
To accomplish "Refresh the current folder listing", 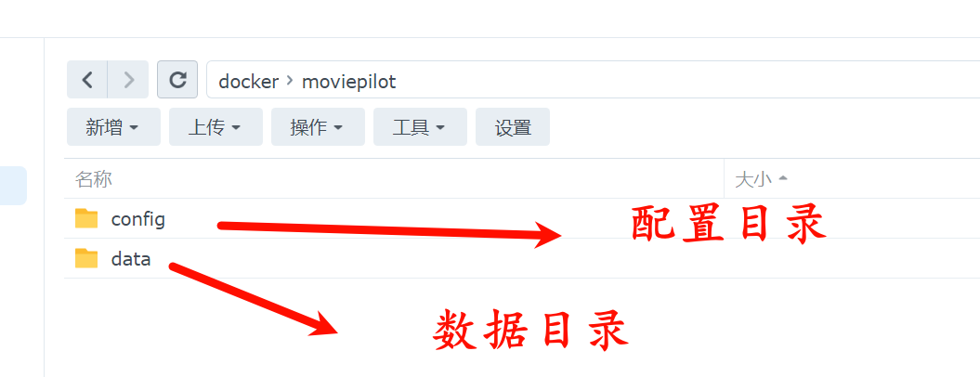I will click(177, 80).
